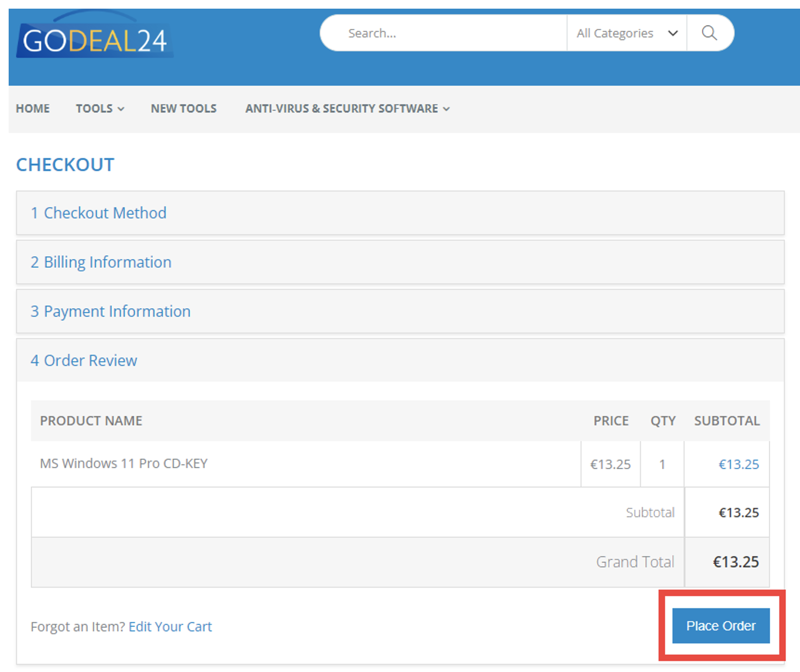Click the Grand Total amount €13.25

click(x=736, y=562)
